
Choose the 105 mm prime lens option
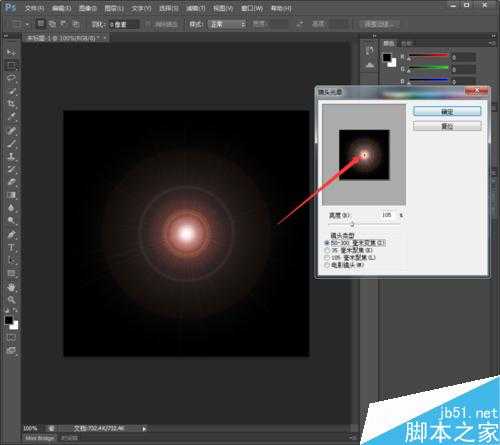350,257
